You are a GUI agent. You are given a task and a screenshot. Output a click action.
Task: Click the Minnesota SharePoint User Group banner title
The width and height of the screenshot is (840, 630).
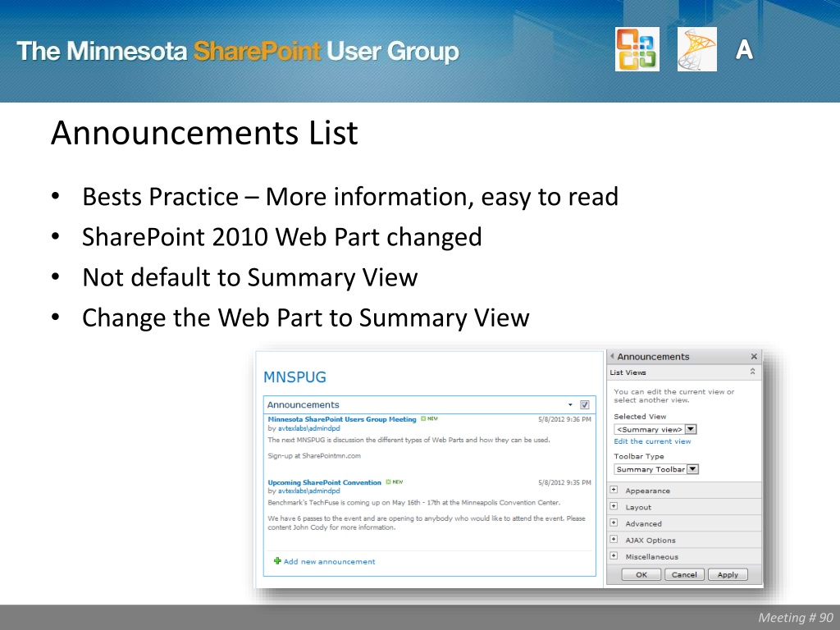point(238,51)
